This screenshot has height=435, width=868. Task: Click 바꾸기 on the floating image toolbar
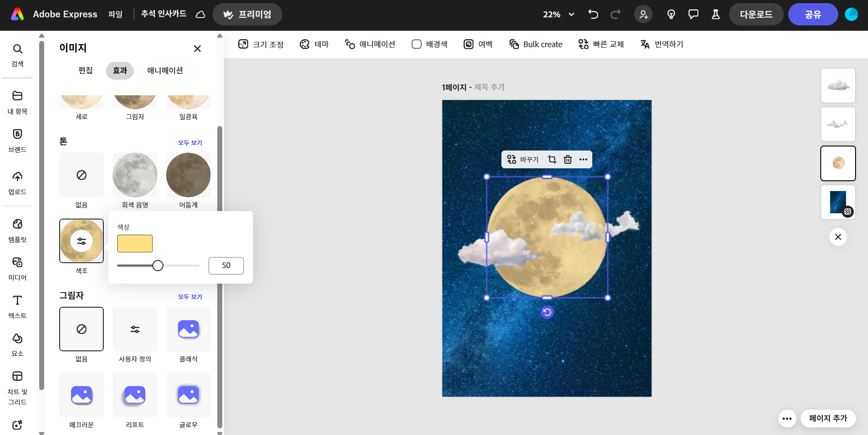pos(523,159)
